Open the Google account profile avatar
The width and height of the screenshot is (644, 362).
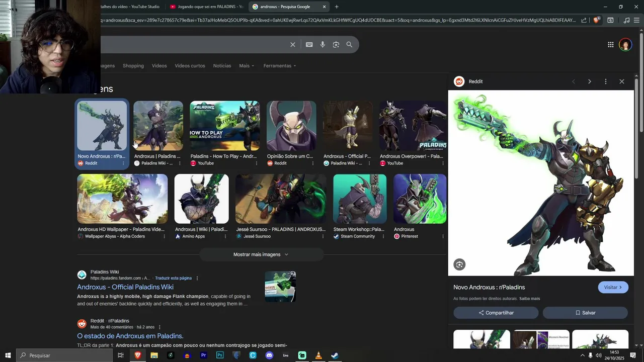[x=625, y=45]
